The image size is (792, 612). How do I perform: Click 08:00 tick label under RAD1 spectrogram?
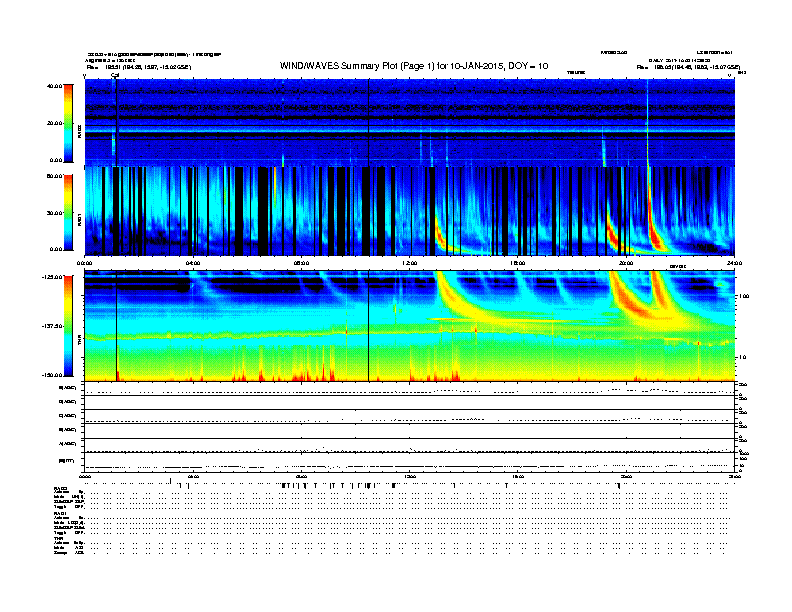(x=301, y=263)
